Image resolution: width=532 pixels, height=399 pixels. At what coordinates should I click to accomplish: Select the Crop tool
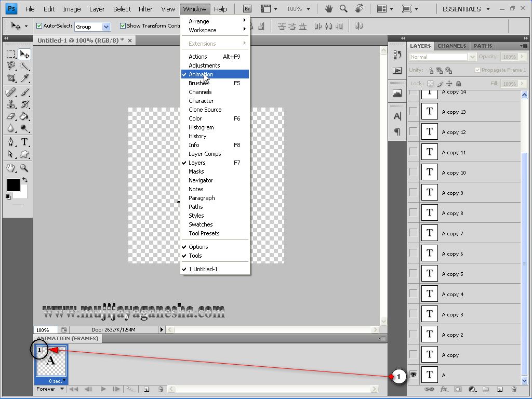tap(11, 78)
